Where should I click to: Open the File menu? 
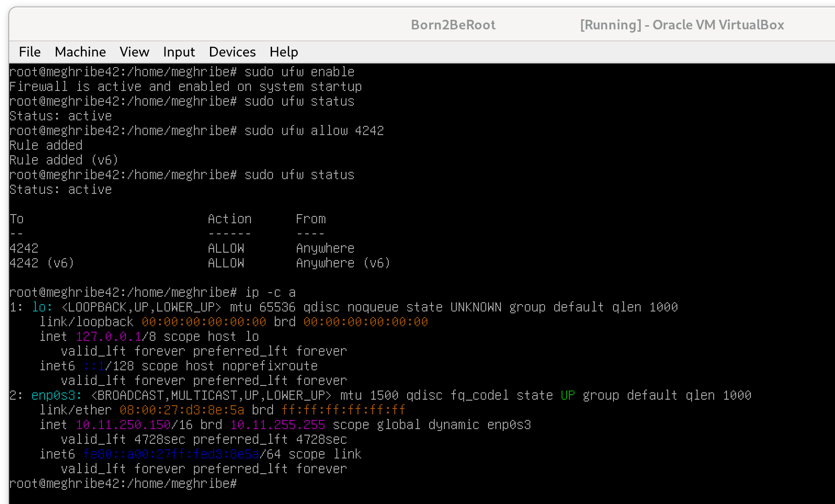pos(30,52)
